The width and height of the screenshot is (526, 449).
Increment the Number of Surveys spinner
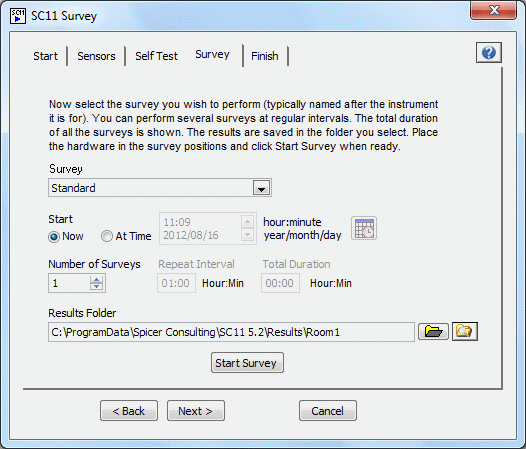(x=97, y=279)
